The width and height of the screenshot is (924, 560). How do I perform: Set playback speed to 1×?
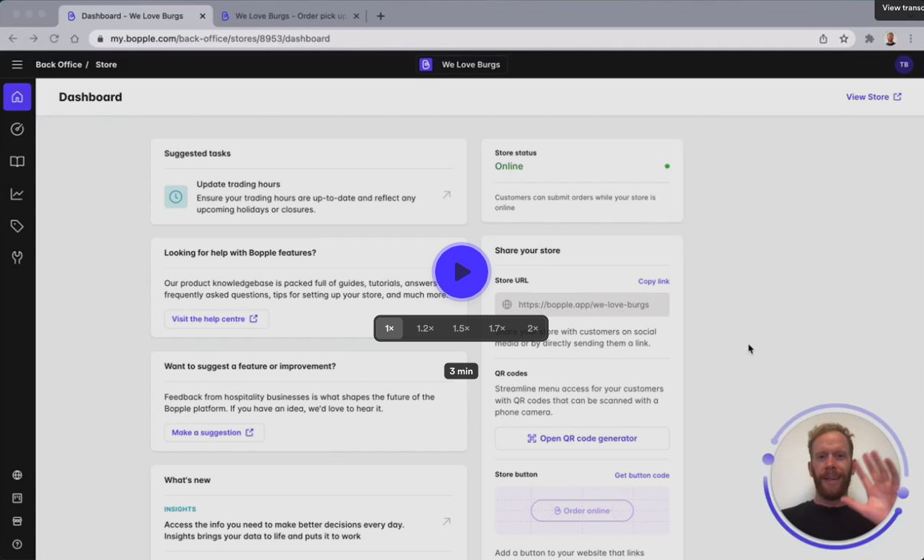(x=389, y=329)
